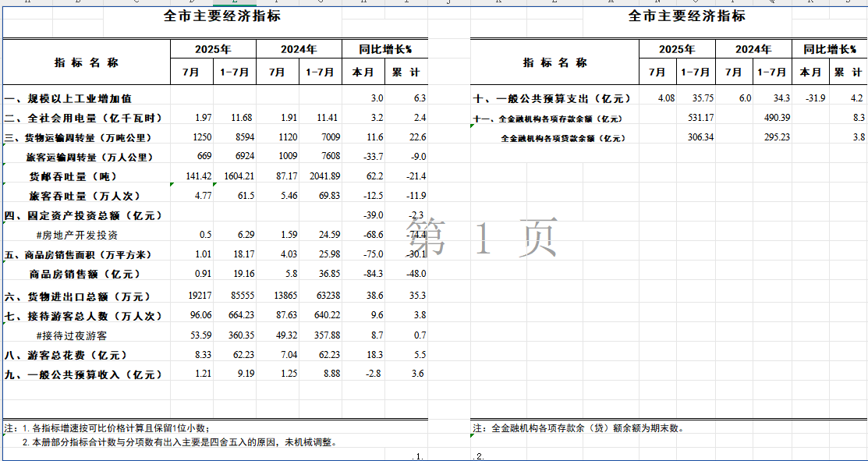Select row label 九、一般公共预算收入（亿元）
Viewport: 868px width, 461px height.
(x=83, y=374)
